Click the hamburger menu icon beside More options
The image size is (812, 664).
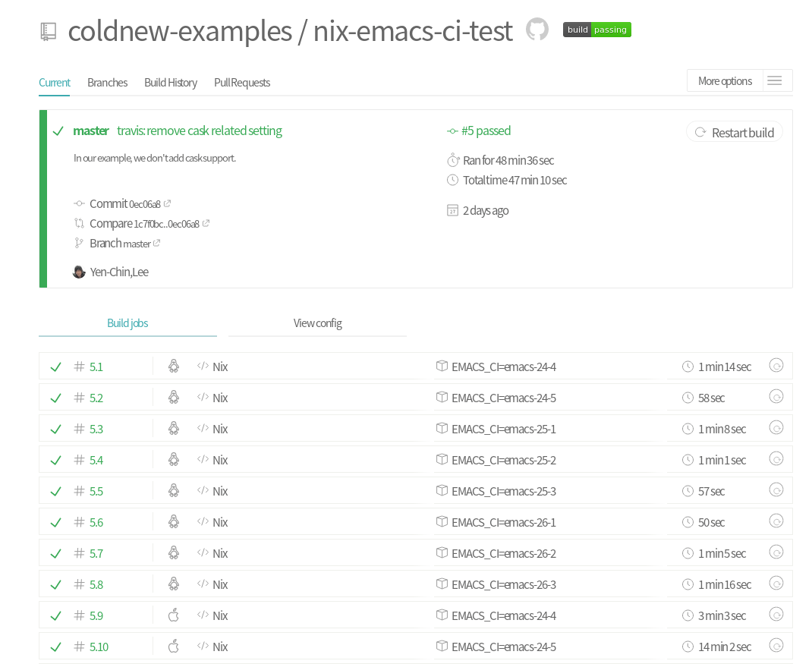(x=775, y=81)
